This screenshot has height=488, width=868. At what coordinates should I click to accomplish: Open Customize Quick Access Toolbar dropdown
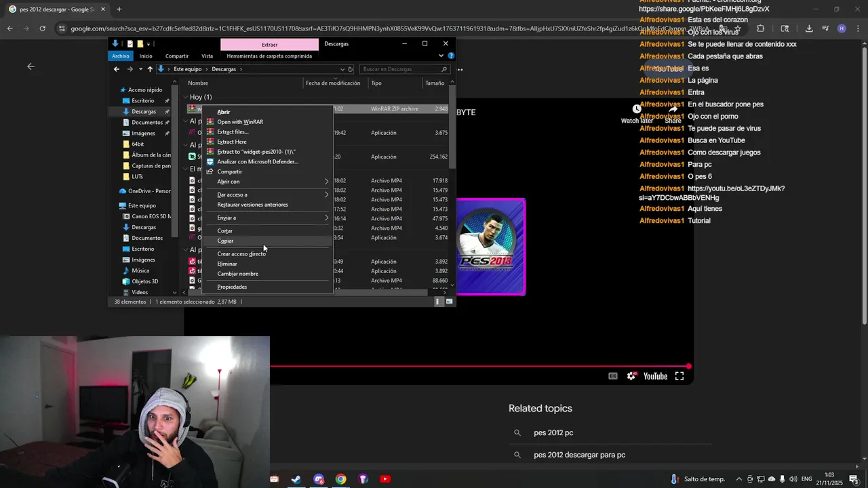[149, 44]
